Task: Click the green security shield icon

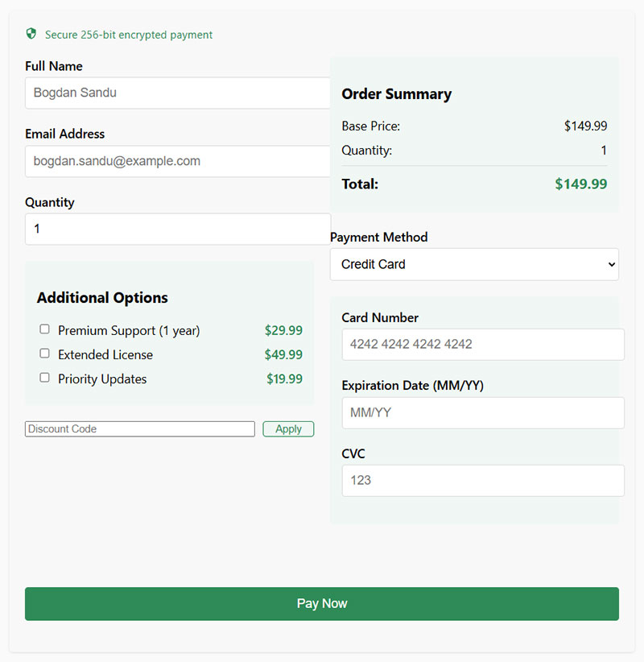Action: point(31,34)
